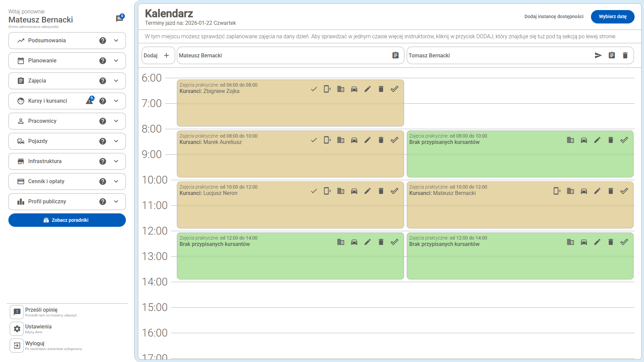Expand the Cennik i opłaty panel
Screen dimensions: 644x362
point(116,181)
